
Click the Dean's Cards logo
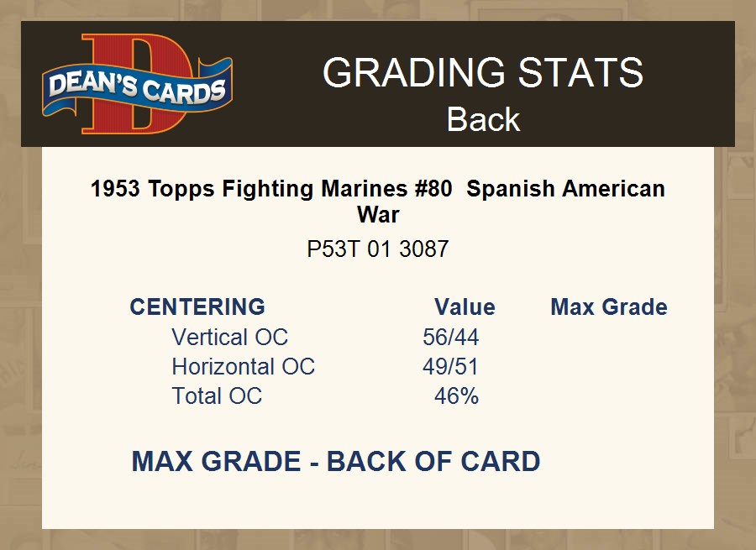137,84
